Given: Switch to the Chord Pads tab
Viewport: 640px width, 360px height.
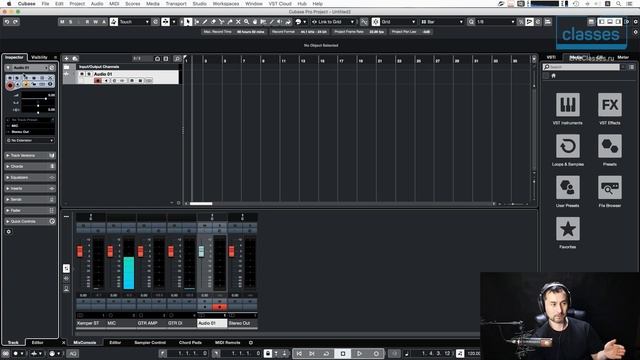Looking at the screenshot, I should pos(190,342).
